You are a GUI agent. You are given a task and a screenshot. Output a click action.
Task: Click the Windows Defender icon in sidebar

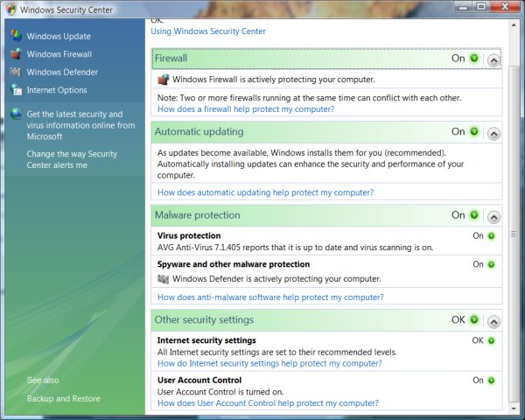pos(16,72)
